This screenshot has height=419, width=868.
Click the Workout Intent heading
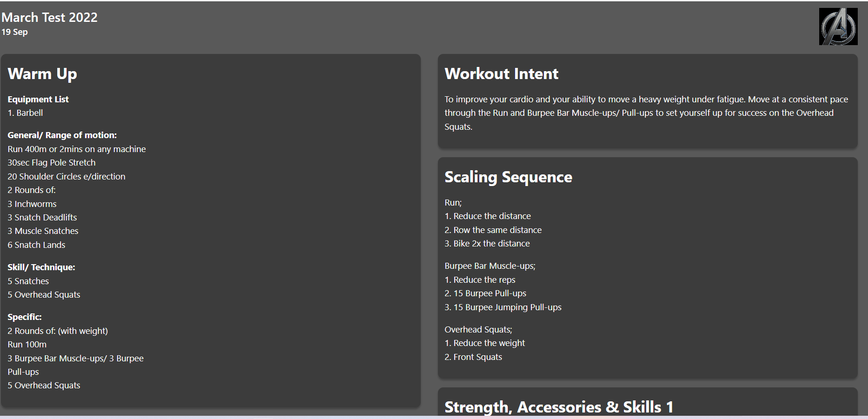pyautogui.click(x=502, y=74)
